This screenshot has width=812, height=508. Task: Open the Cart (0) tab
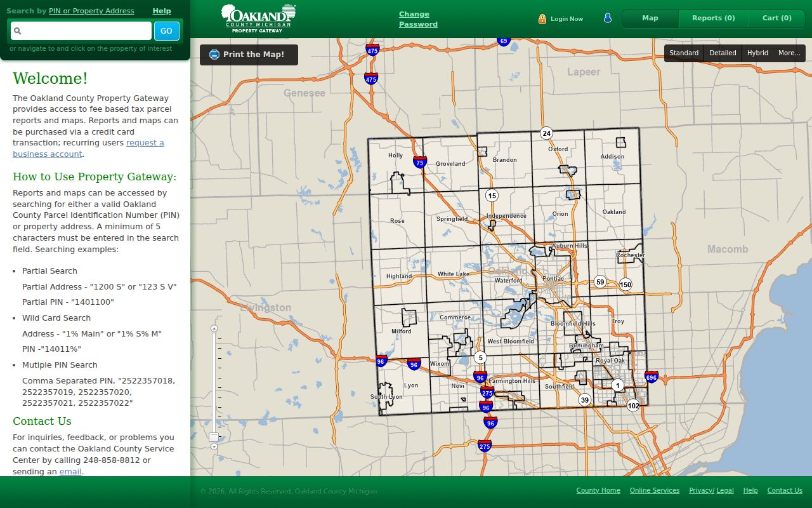777,18
